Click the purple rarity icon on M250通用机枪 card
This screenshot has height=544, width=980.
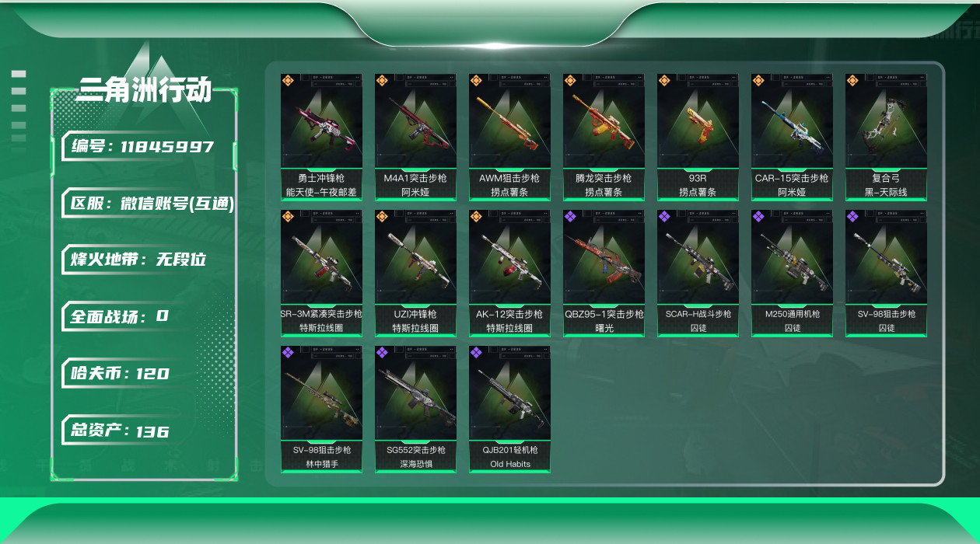tap(758, 216)
